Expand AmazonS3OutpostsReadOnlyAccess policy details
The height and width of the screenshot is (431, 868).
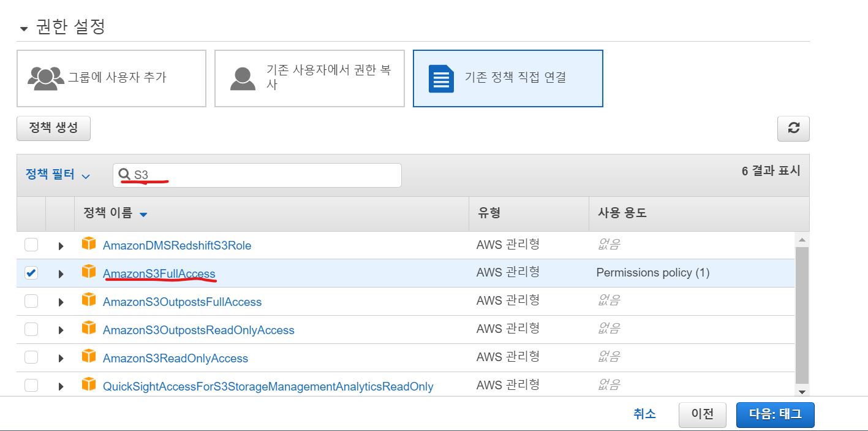pyautogui.click(x=61, y=330)
